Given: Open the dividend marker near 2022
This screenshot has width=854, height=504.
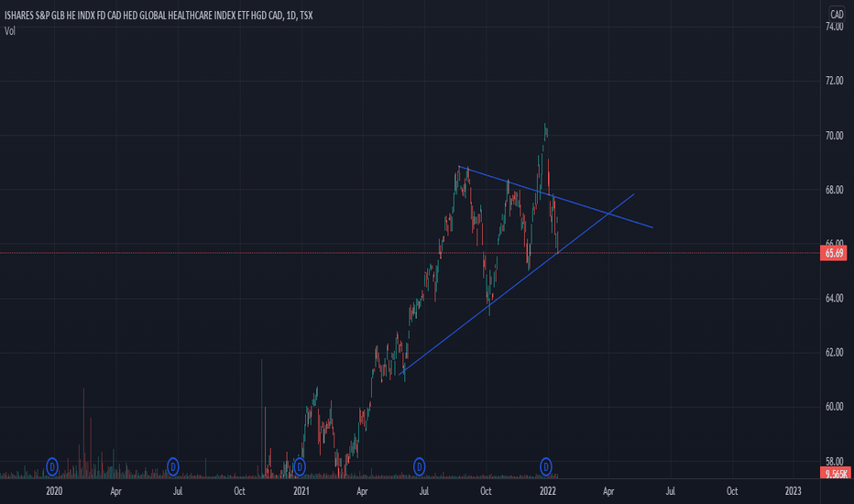Looking at the screenshot, I should point(546,467).
